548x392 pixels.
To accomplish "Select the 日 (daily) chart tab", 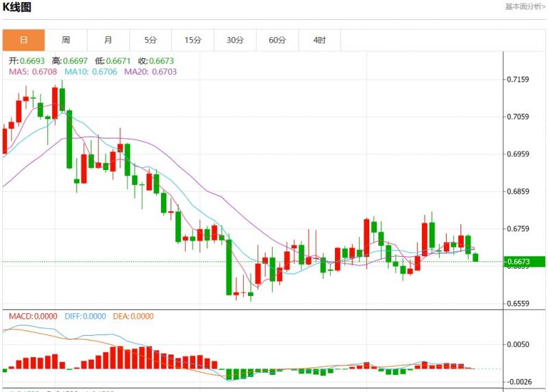I will coord(24,40).
